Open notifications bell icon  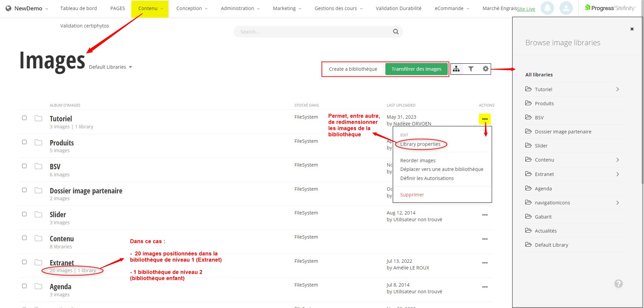(547, 8)
